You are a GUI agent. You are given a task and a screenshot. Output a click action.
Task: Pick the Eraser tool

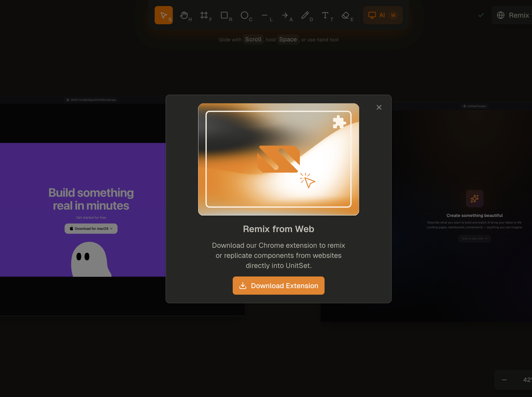pos(345,15)
